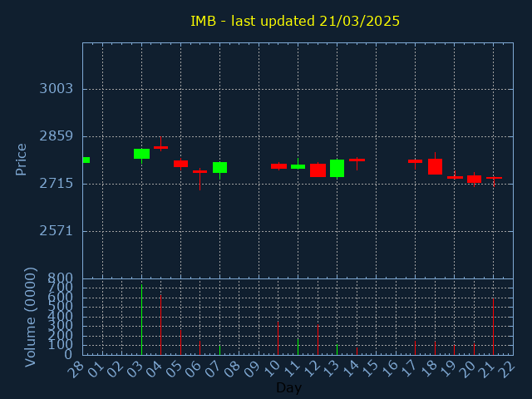Click the green volume bar on day 11
Viewport: 532px width, 399px height.
[298, 347]
